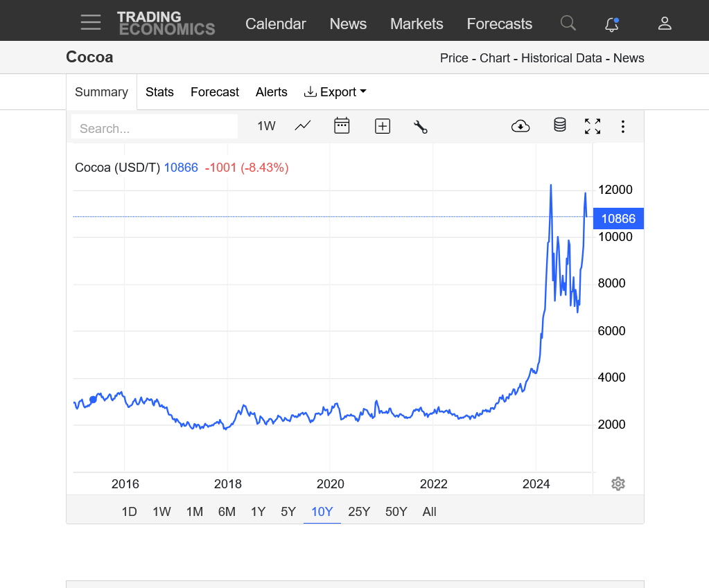This screenshot has height=588, width=709.
Task: Click the Cocoa page heading
Action: pos(89,57)
